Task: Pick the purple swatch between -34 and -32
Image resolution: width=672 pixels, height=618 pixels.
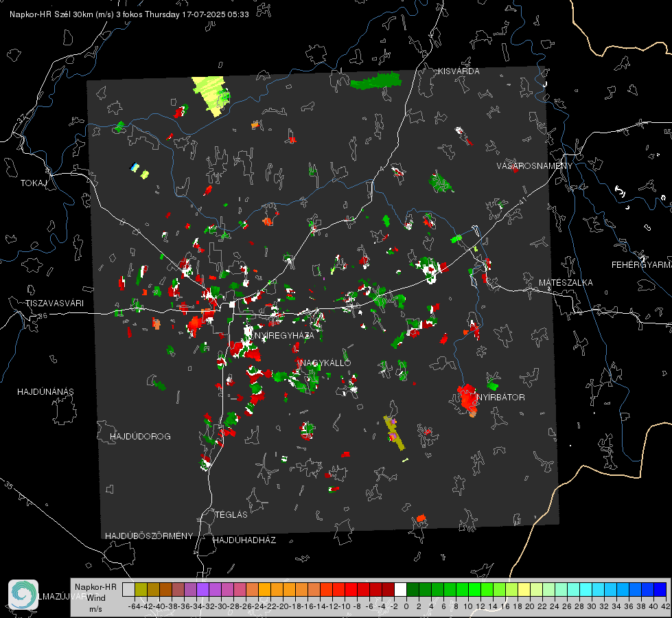Action: [202, 589]
